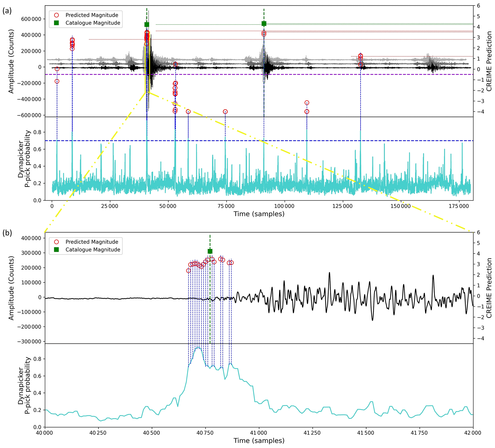The height and width of the screenshot is (448, 495).
Task: Click the '175 000' x-axis tick label
Action: point(459,206)
